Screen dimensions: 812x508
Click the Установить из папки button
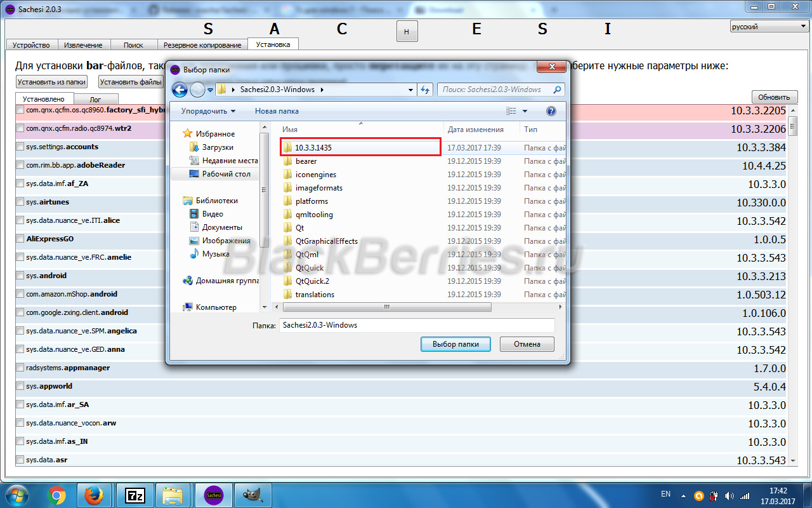pos(51,82)
